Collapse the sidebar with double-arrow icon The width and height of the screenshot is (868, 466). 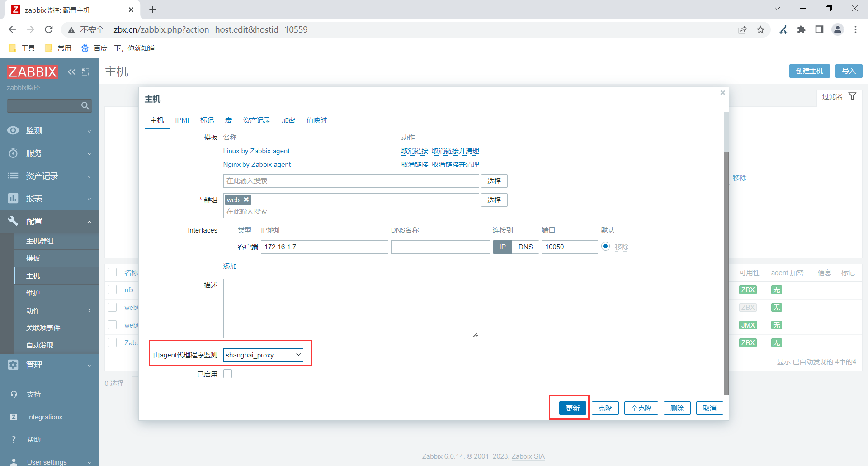pyautogui.click(x=72, y=71)
